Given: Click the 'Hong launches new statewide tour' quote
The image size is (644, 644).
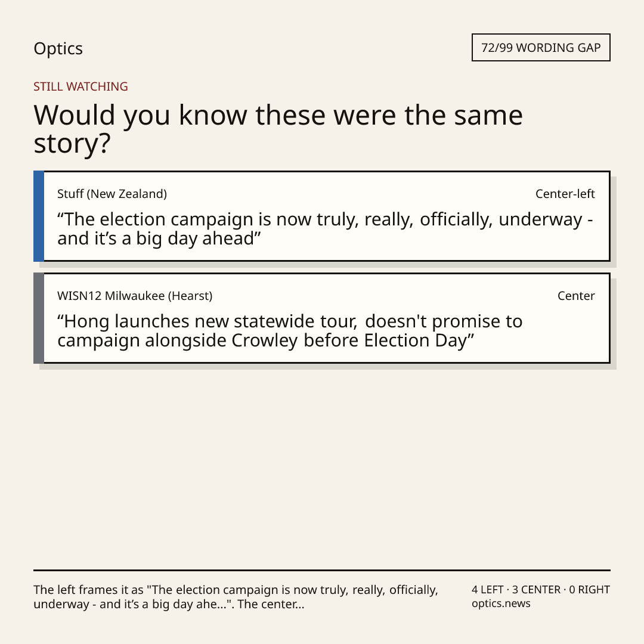Looking at the screenshot, I should pos(290,330).
